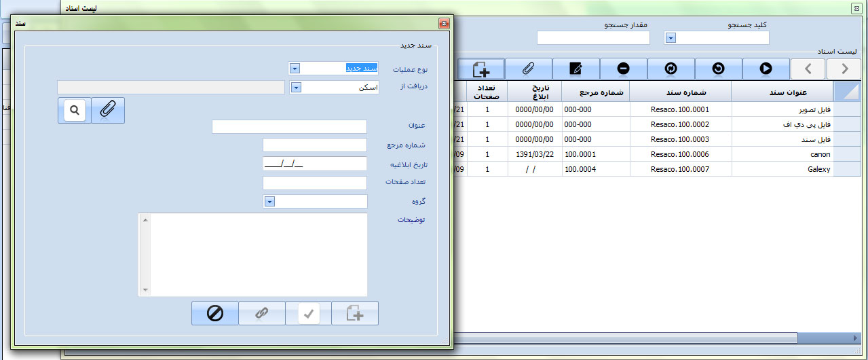Click the paperclip attachment icon in the toolbar
The height and width of the screenshot is (360, 868).
click(x=528, y=68)
